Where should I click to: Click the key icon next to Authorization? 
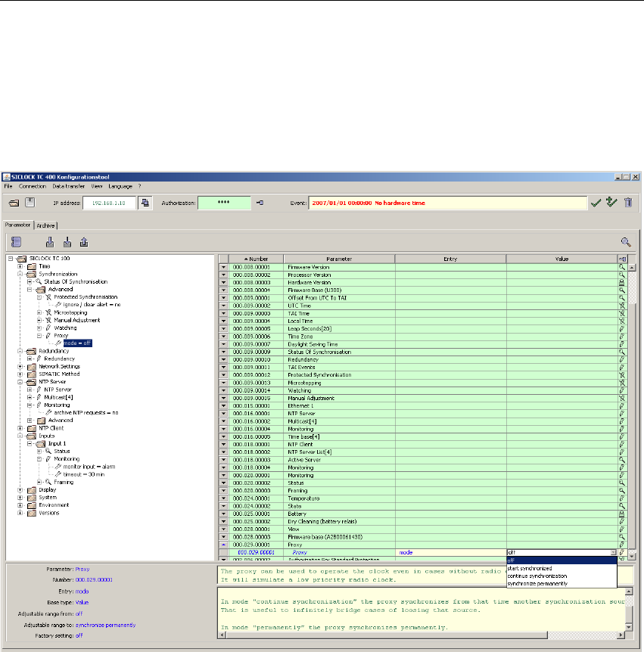coord(260,203)
